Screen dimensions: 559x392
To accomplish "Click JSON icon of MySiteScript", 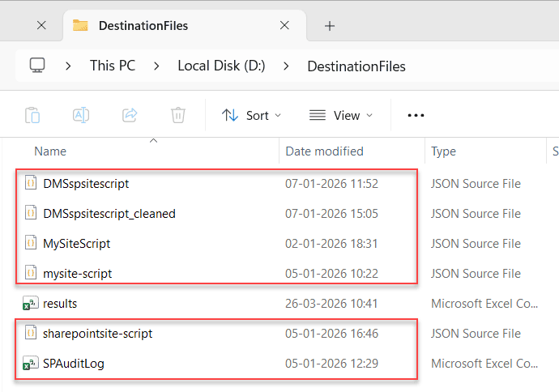I will pyautogui.click(x=31, y=243).
